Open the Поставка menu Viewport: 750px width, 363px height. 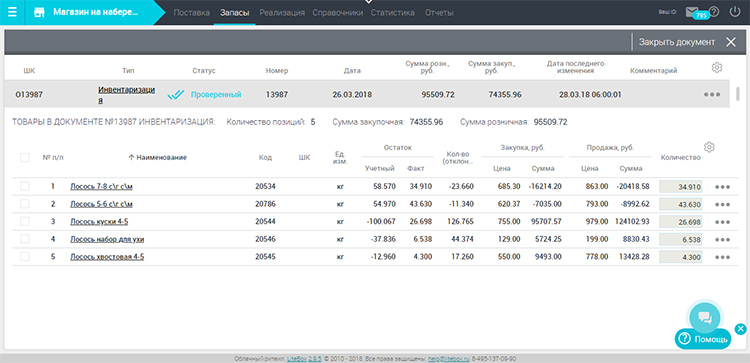[191, 13]
